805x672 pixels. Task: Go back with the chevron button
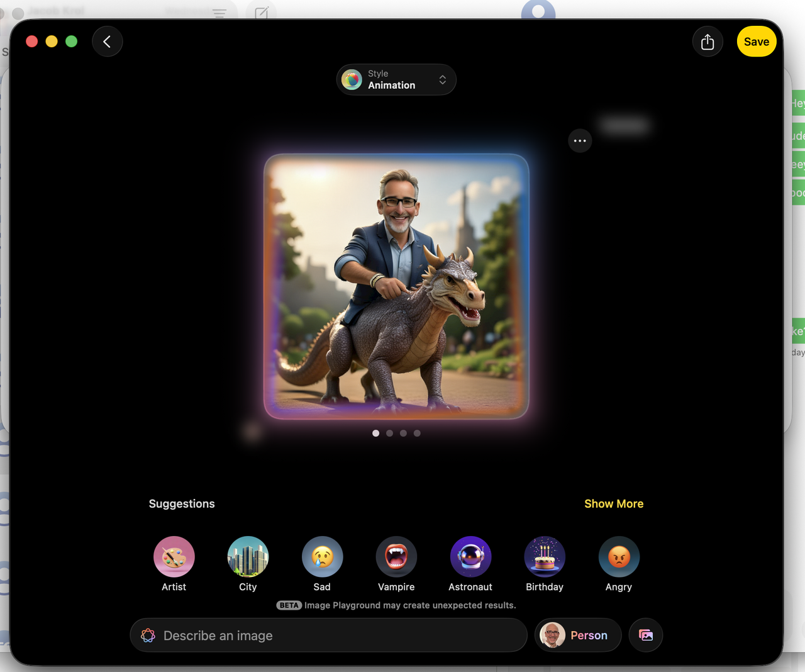[107, 42]
